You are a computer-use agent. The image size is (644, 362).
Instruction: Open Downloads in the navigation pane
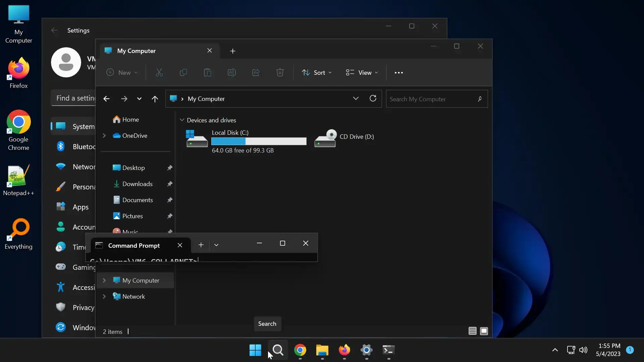(x=137, y=184)
